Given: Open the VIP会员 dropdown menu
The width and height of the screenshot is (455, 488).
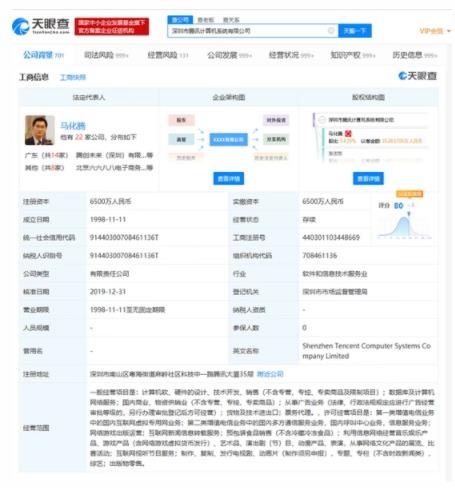Looking at the screenshot, I should click(x=435, y=31).
